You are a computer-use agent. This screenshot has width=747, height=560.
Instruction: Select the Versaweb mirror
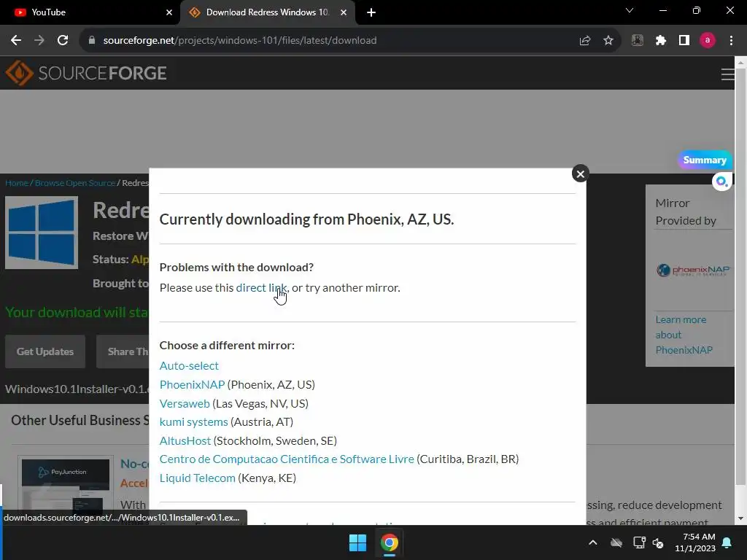coord(185,403)
